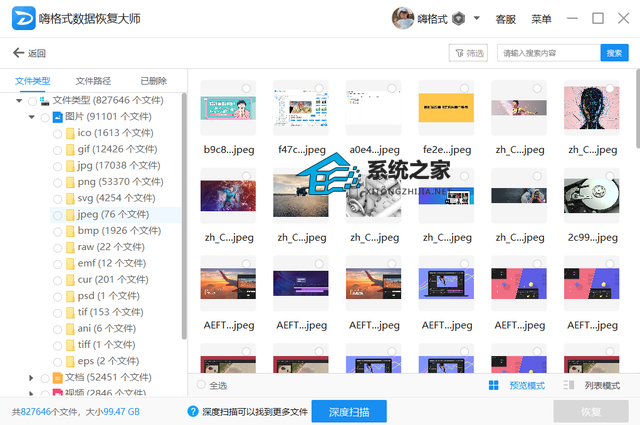The width and height of the screenshot is (640, 425).
Task: Start the 深度扫描 deep scan
Action: point(348,411)
